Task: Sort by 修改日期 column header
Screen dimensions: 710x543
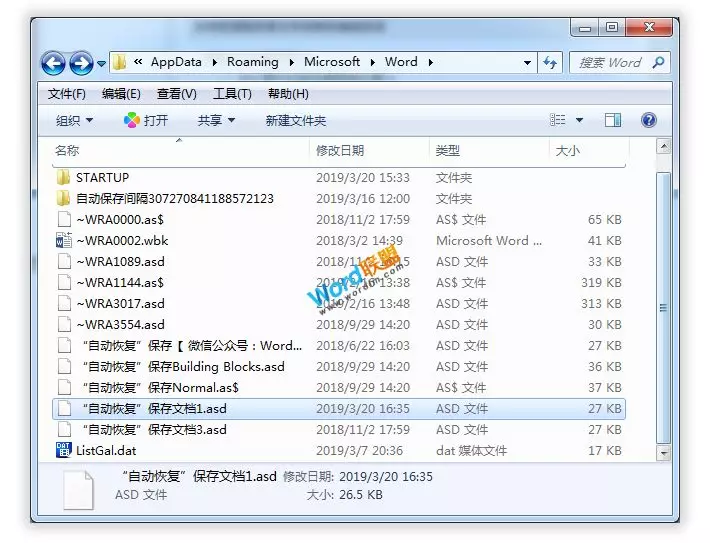Action: click(x=369, y=151)
